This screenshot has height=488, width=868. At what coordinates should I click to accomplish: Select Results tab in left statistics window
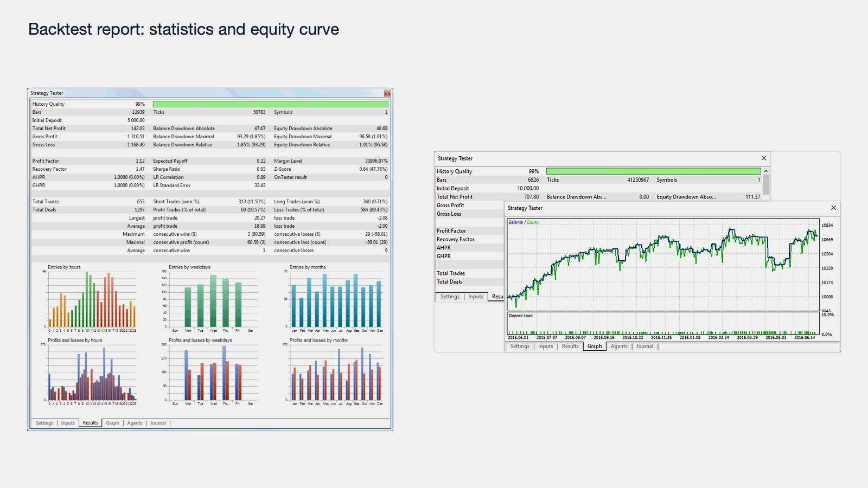click(91, 423)
